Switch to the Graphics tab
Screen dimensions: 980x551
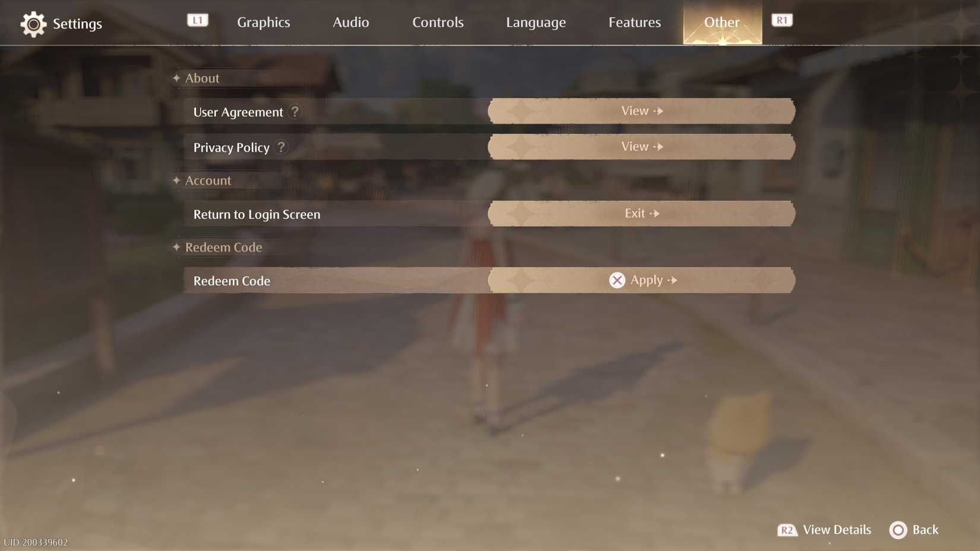point(264,23)
